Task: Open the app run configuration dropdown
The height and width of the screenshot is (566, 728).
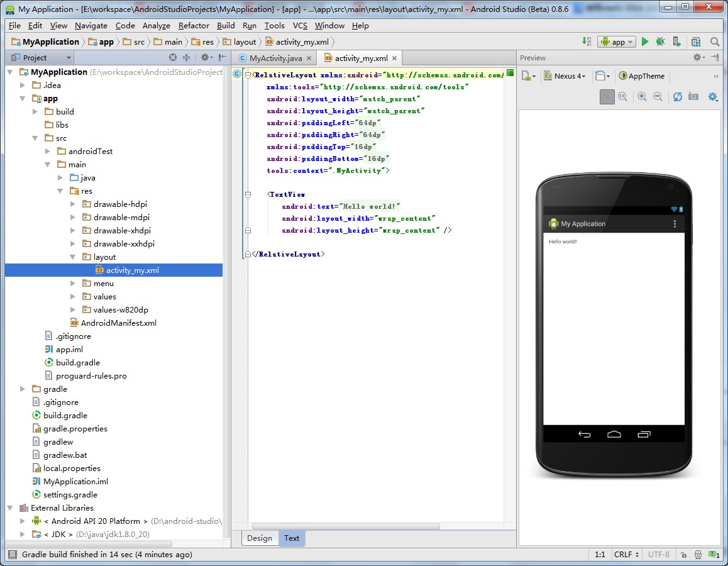Action: (617, 42)
